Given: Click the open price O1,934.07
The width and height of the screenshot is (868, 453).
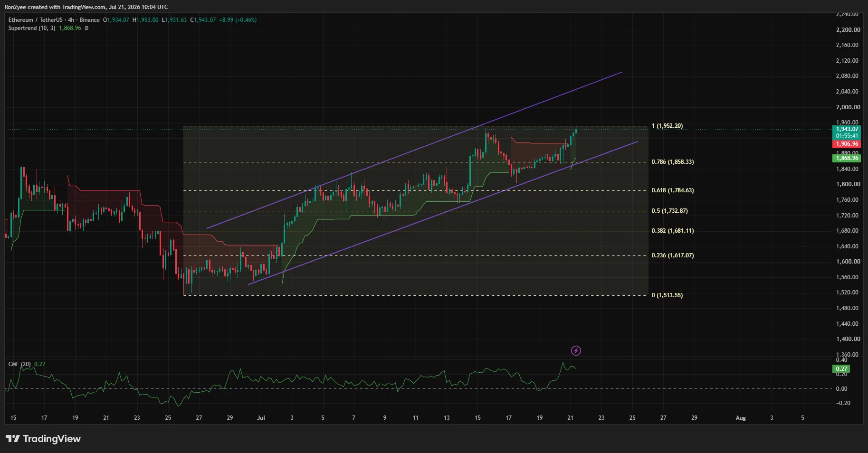Looking at the screenshot, I should coord(116,20).
